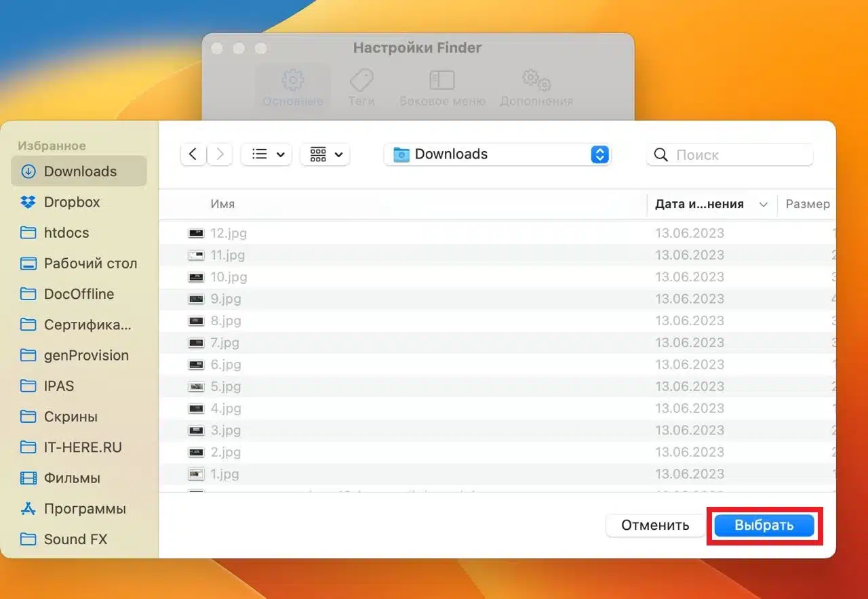
Task: Select Dropbox in the sidebar
Action: click(x=72, y=202)
